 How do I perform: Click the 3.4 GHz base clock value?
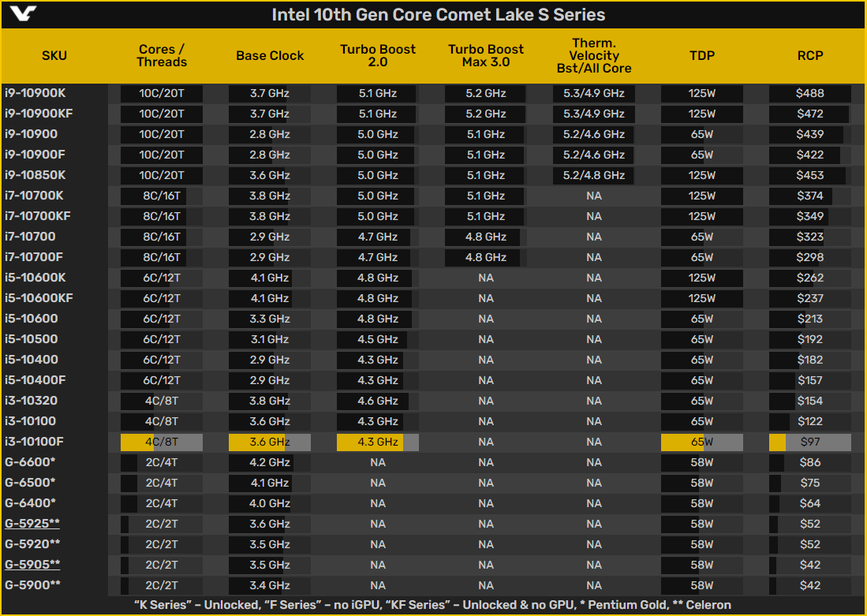pyautogui.click(x=270, y=585)
